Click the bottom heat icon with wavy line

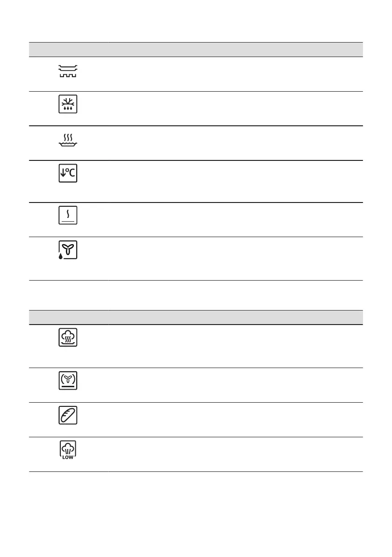tap(68, 216)
